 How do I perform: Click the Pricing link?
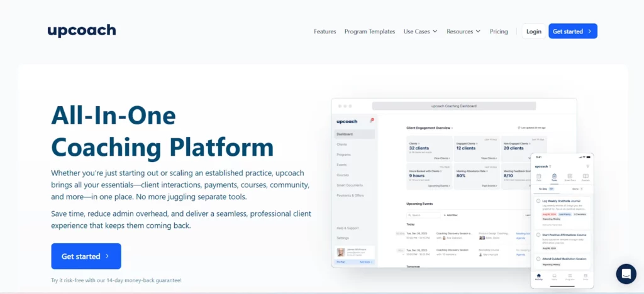click(x=499, y=31)
